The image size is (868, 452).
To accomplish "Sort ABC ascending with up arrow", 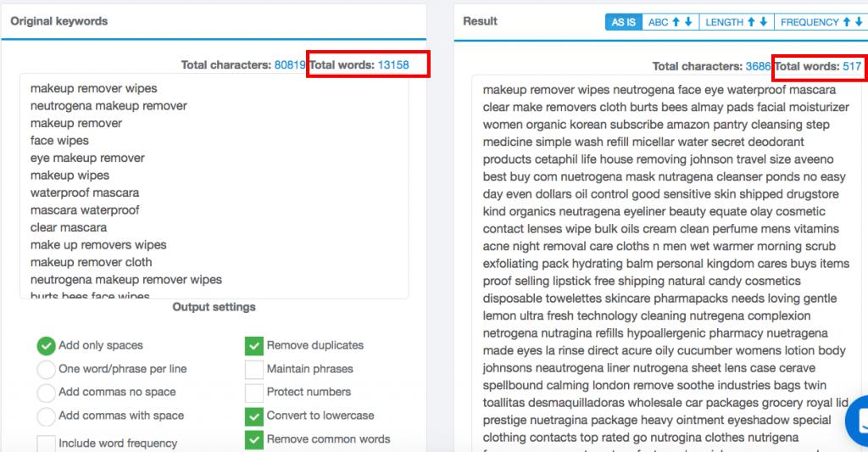I will [x=676, y=22].
